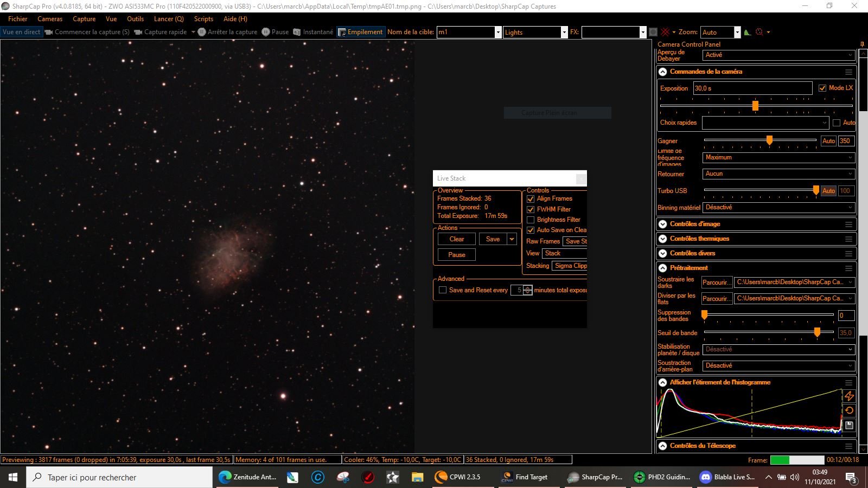Toggle the Auto button for Turbo USB
This screenshot has height=488, width=868.
(x=828, y=191)
